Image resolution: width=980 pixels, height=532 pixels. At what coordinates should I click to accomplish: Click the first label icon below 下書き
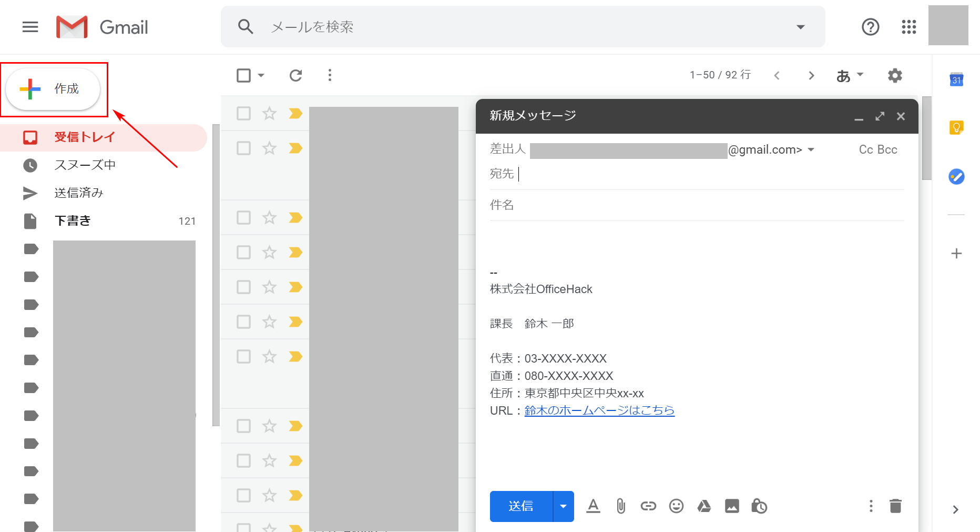pos(31,249)
